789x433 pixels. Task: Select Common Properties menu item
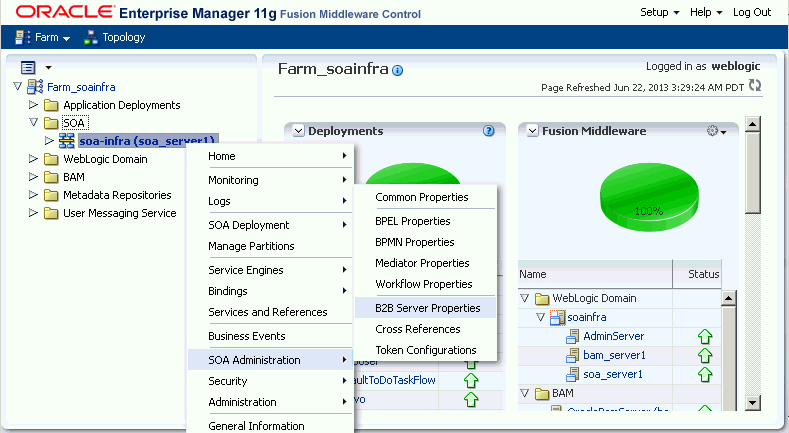click(426, 197)
